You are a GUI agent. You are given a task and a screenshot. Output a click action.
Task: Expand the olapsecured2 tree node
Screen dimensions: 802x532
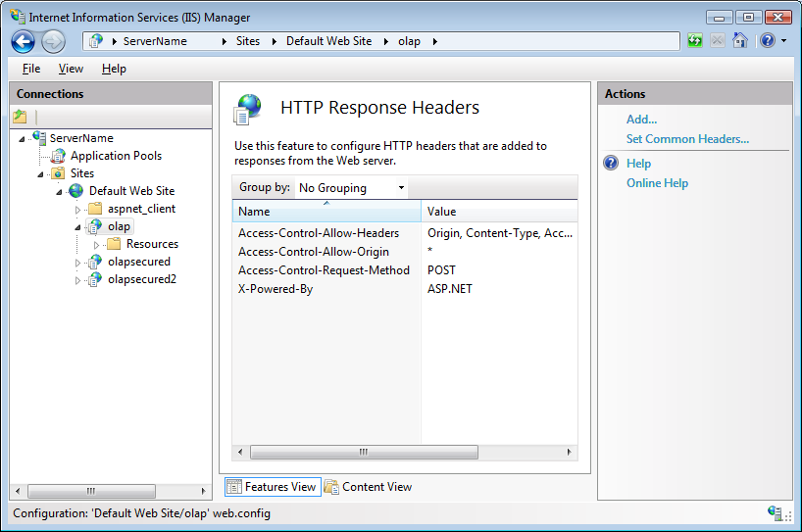coord(78,280)
